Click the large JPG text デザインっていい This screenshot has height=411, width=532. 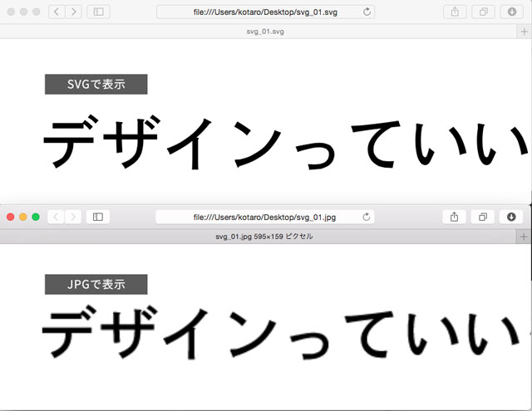click(x=281, y=333)
